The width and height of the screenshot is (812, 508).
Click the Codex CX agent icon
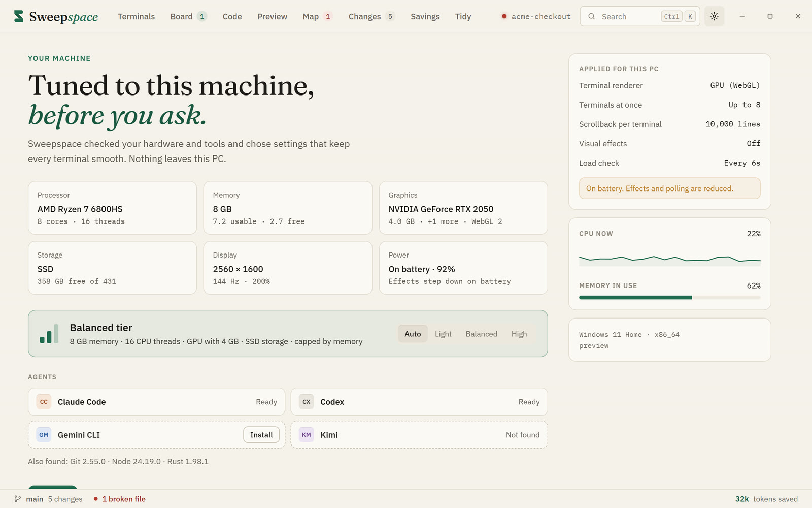click(307, 402)
